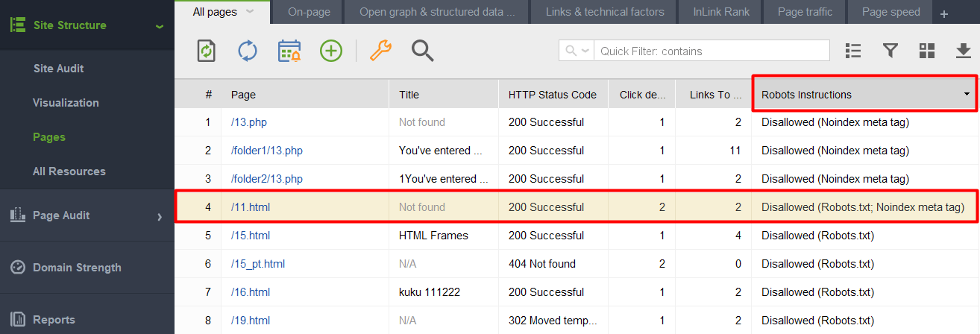Expand the Page Audit section arrow
Screen dimensions: 980x334
pyautogui.click(x=160, y=216)
